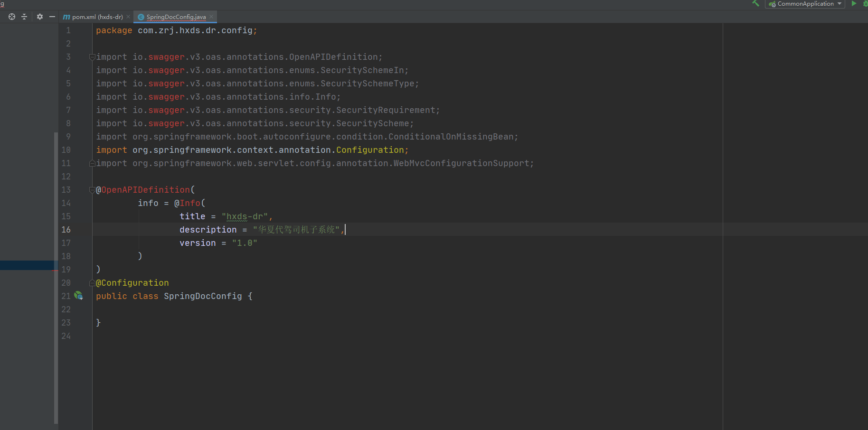This screenshot has height=430, width=868.
Task: Click the closing brace on line 23
Action: pyautogui.click(x=98, y=323)
